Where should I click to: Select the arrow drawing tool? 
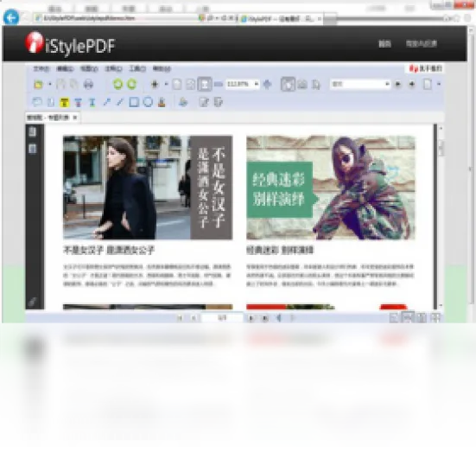click(106, 102)
